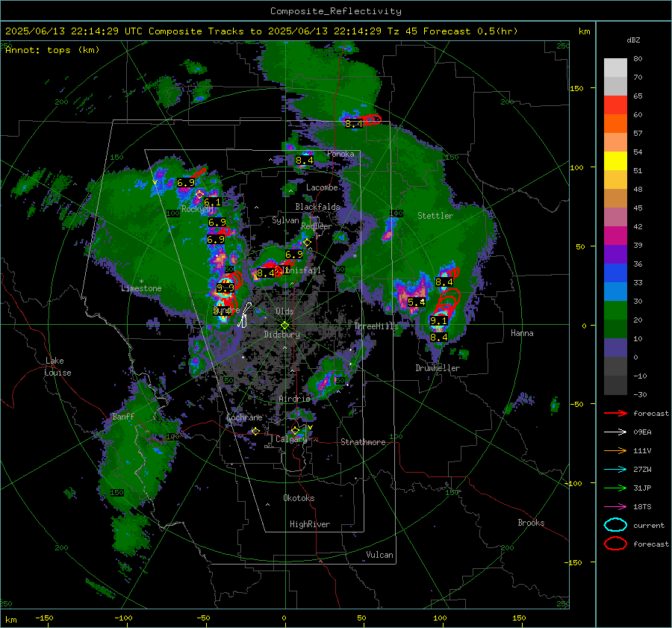This screenshot has height=628, width=672.
Task: Click the red forecast arrow in legend
Action: [615, 413]
